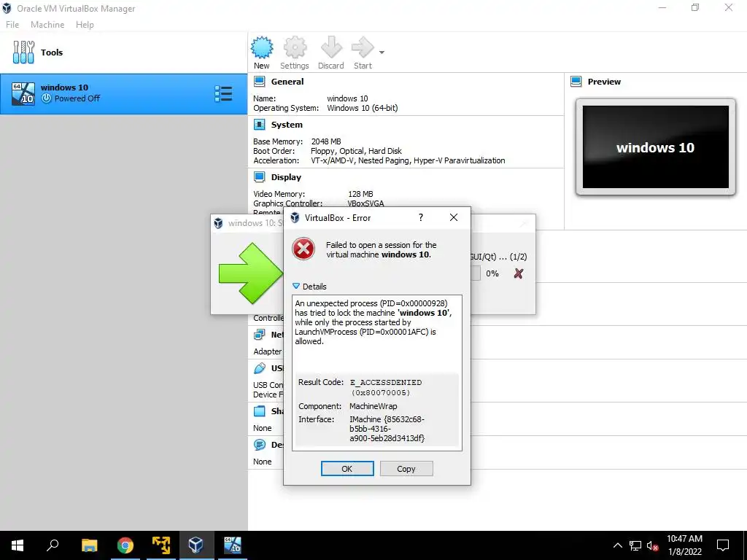
Task: Click the '2048 MB' base memory value
Action: 326,141
